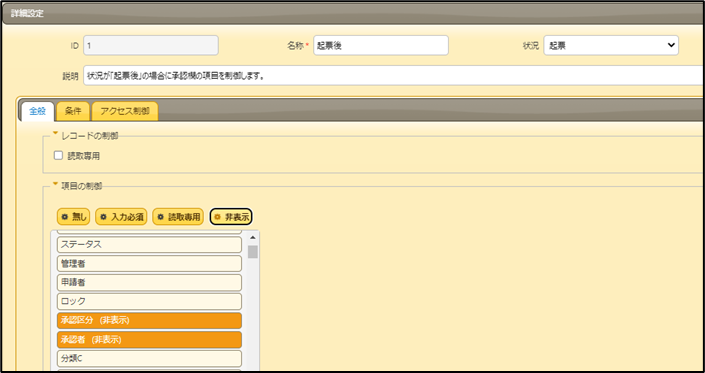Select ステータス in the item list
This screenshot has height=373, width=705.
[x=149, y=245]
